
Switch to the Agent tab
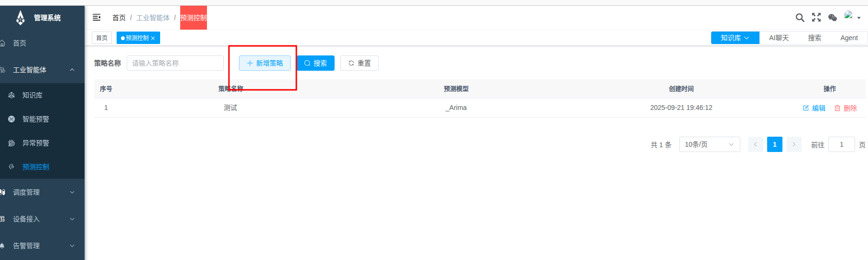849,38
